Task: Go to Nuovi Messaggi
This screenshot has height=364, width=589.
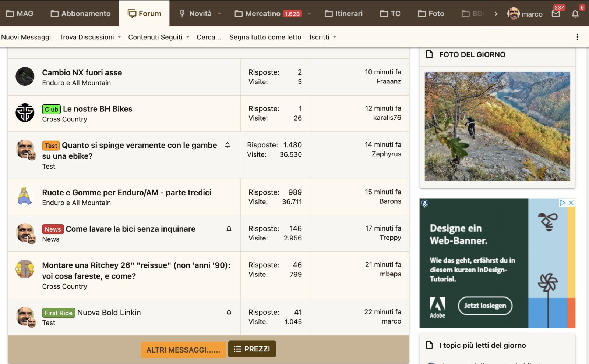Action: pos(26,37)
